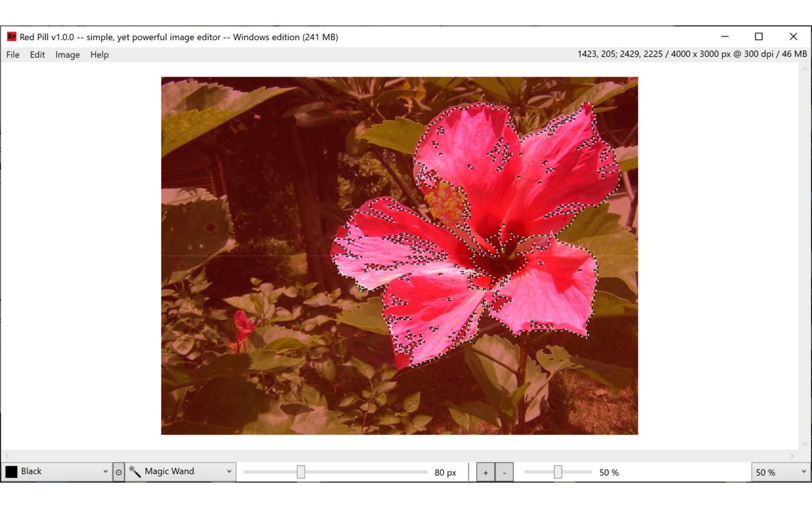
Task: Click the horizontal scrollbar right arrow
Action: [792, 456]
